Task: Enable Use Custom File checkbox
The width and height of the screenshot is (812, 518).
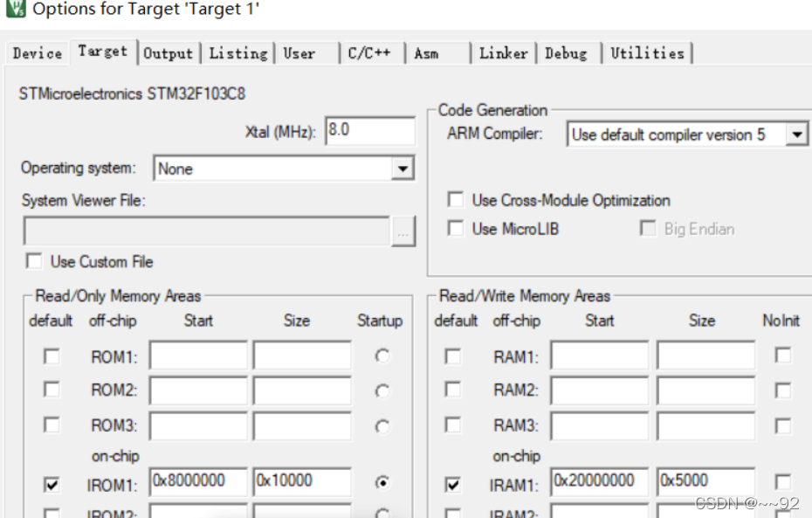Action: [x=34, y=261]
